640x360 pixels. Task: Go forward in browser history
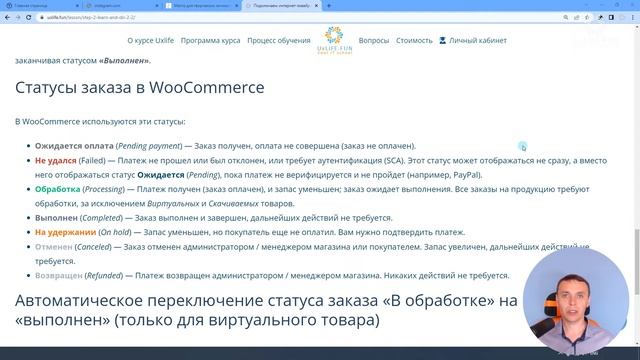[18, 18]
